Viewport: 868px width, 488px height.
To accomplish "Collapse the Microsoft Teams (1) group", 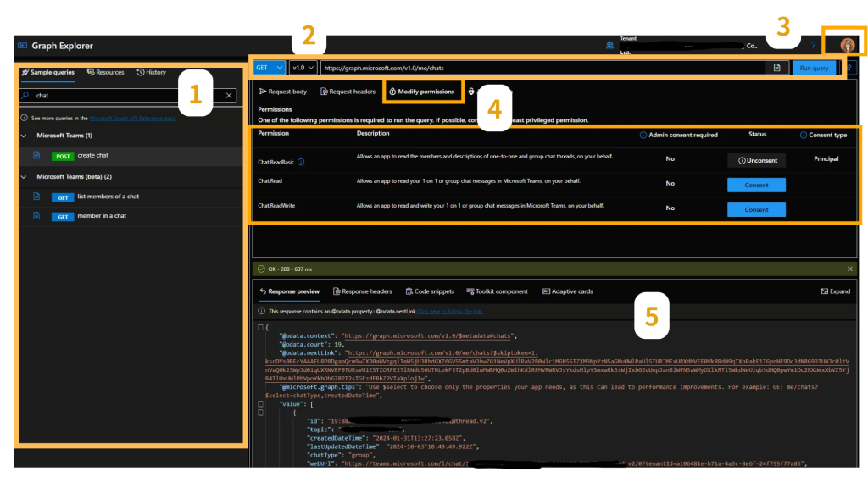I will (x=24, y=136).
